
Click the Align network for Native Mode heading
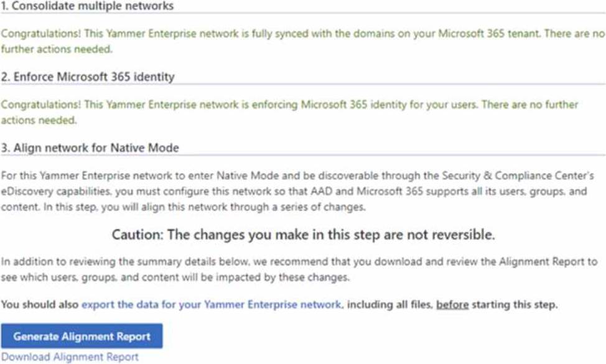90,148
